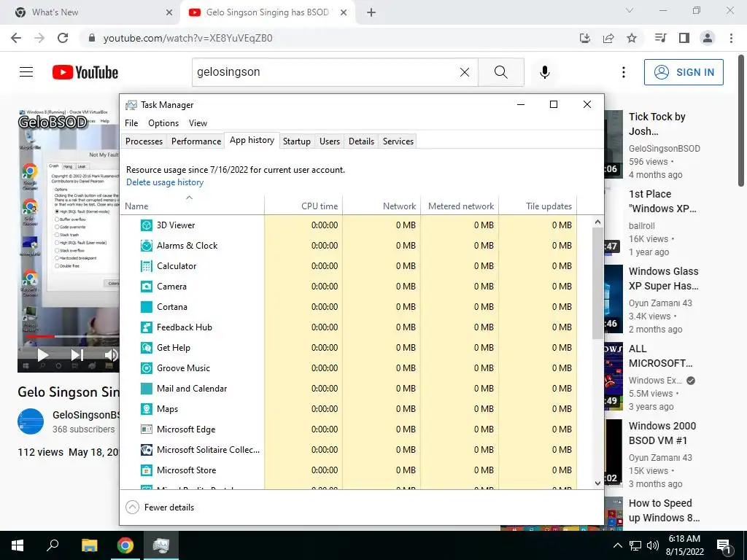Bookmark this page with star icon
The height and width of the screenshot is (560, 747).
632,38
